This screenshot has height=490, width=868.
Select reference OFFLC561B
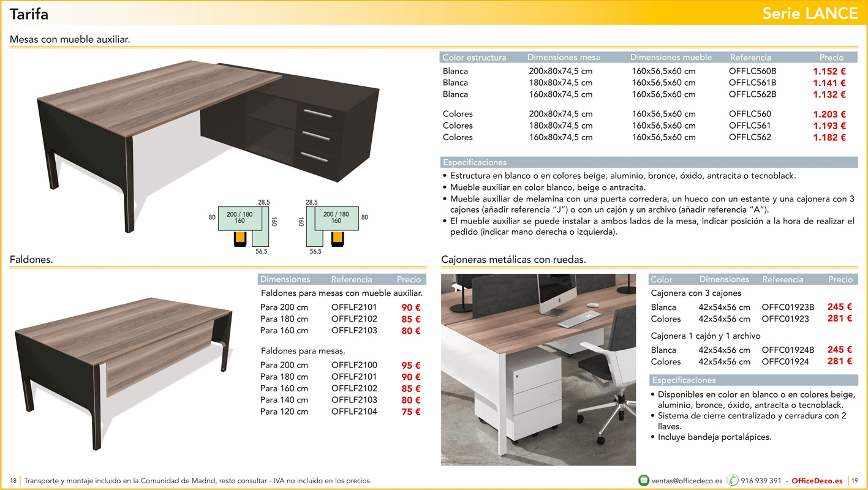point(752,83)
